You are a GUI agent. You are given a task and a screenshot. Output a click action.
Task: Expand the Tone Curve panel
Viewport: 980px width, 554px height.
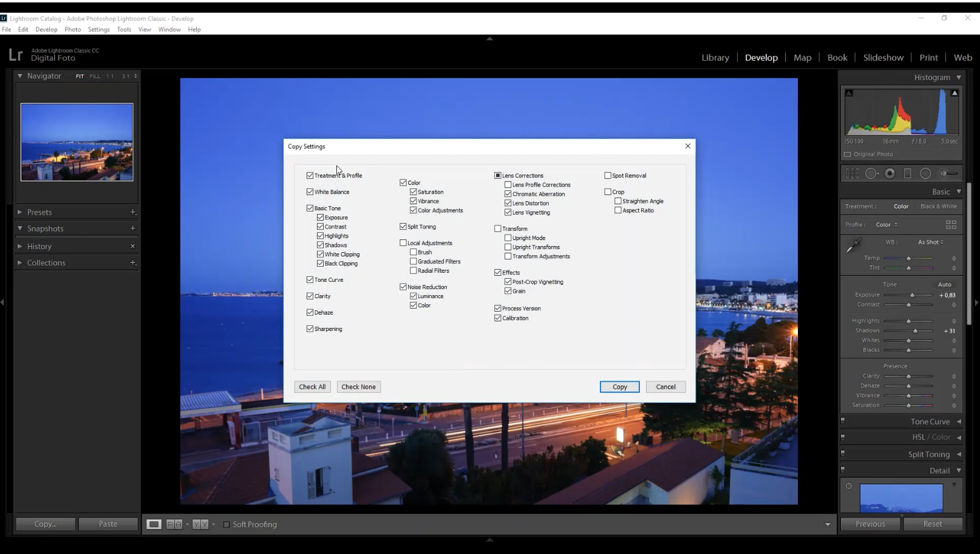(930, 422)
